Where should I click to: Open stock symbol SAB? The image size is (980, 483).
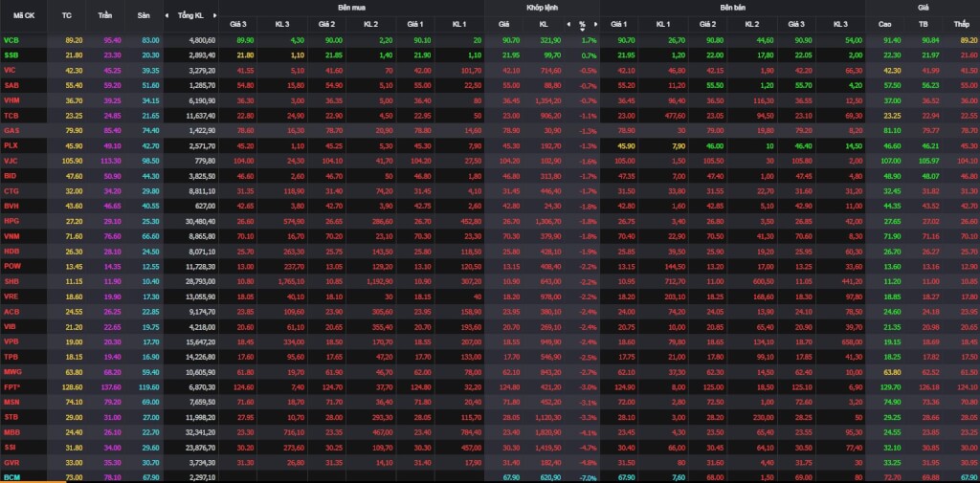(11, 85)
